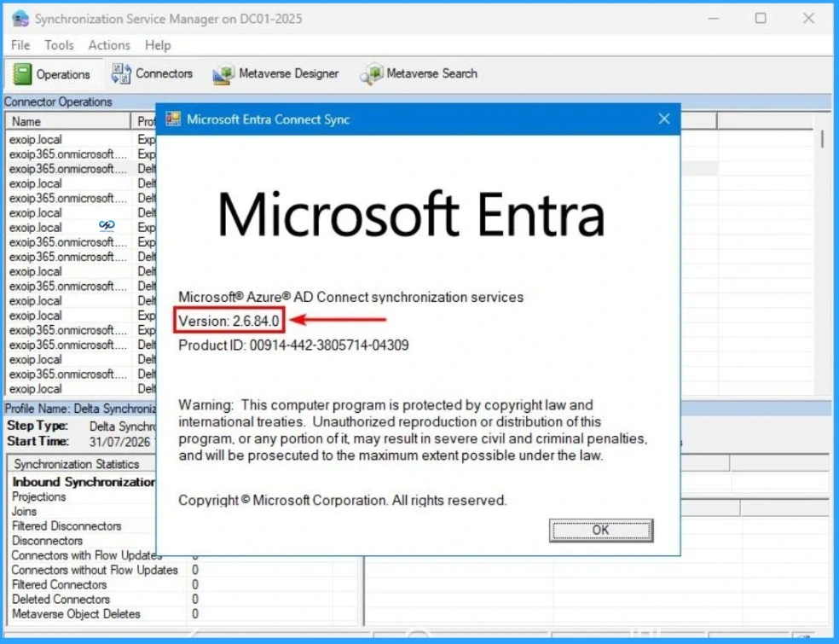839x644 pixels.
Task: Select the Inbound Synchronization heading row
Action: pyautogui.click(x=84, y=482)
